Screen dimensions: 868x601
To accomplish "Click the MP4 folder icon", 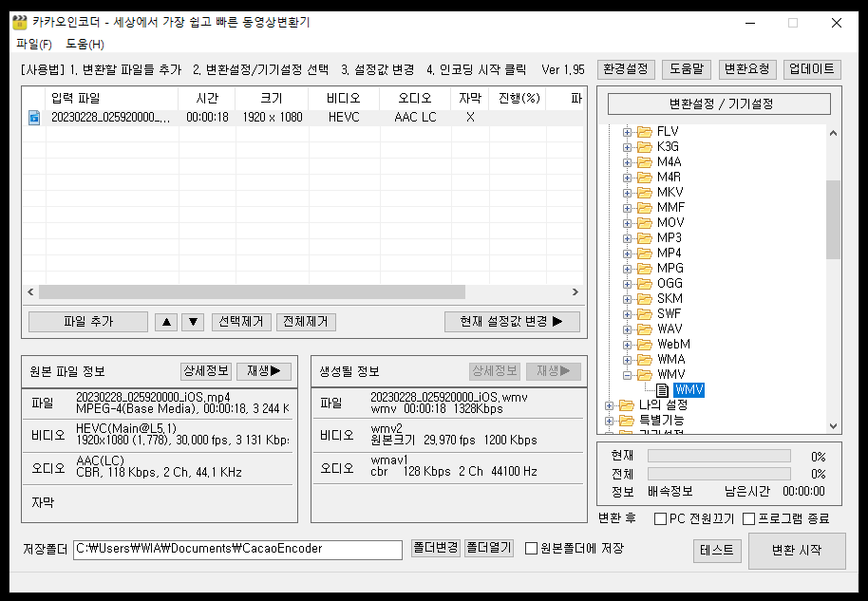I will pos(644,254).
